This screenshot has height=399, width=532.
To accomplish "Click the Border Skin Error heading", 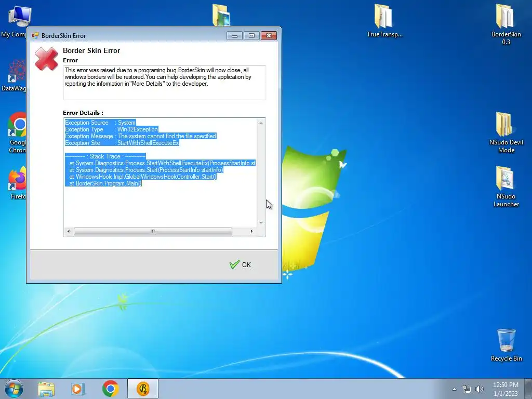I will (x=91, y=50).
